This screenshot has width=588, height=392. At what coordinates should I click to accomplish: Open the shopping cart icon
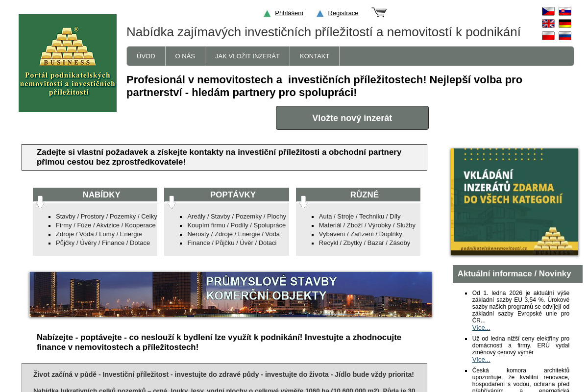point(378,12)
